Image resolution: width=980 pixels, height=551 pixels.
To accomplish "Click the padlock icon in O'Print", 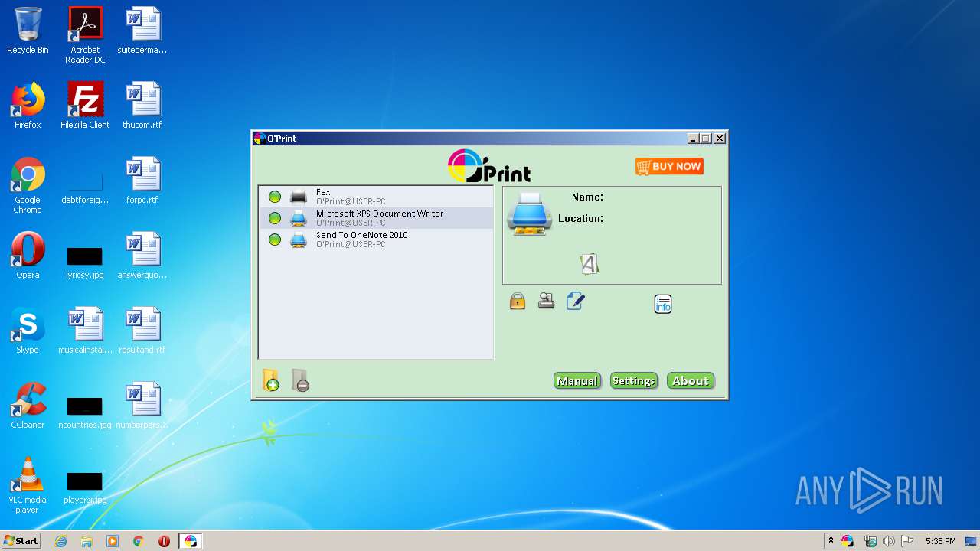I will pos(518,302).
